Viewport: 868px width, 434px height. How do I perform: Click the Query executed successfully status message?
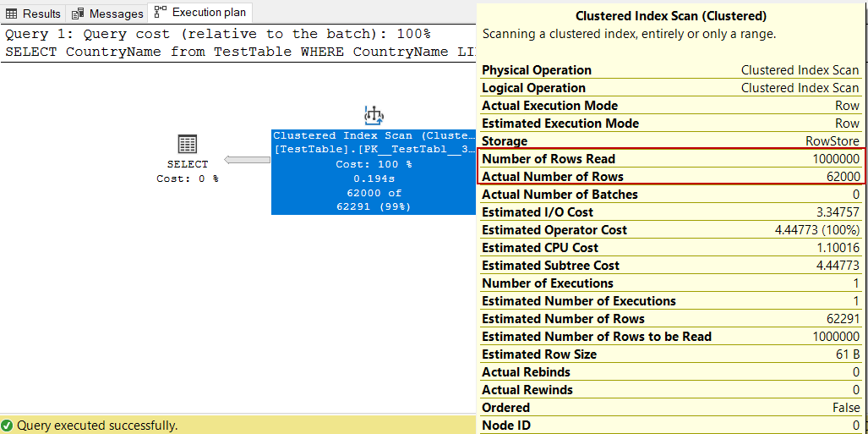click(97, 426)
